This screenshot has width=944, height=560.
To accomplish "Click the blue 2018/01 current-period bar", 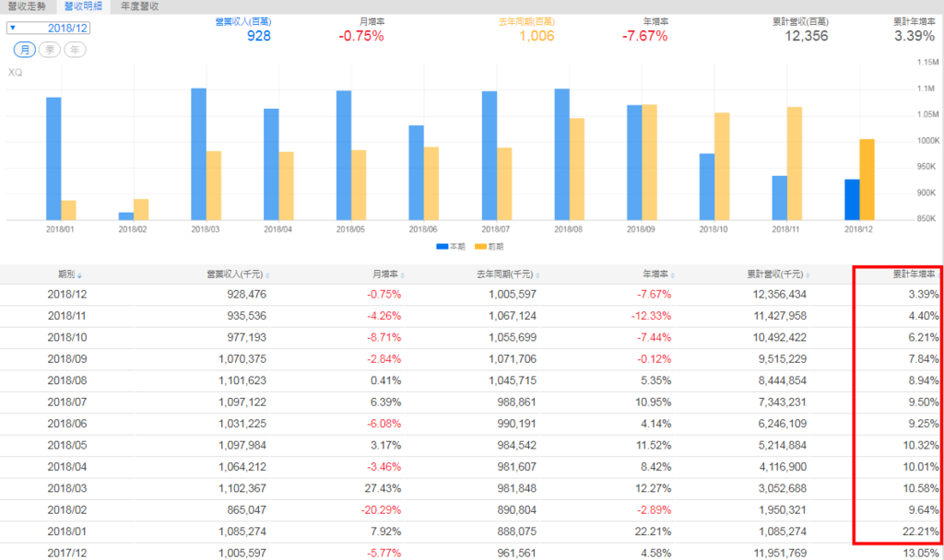I will tap(53, 158).
